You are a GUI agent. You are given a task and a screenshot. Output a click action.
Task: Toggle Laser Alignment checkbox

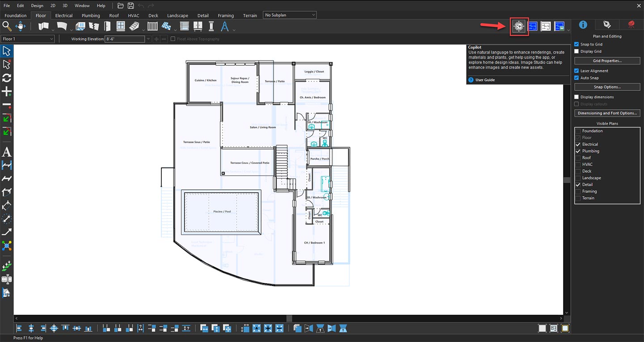coord(576,71)
